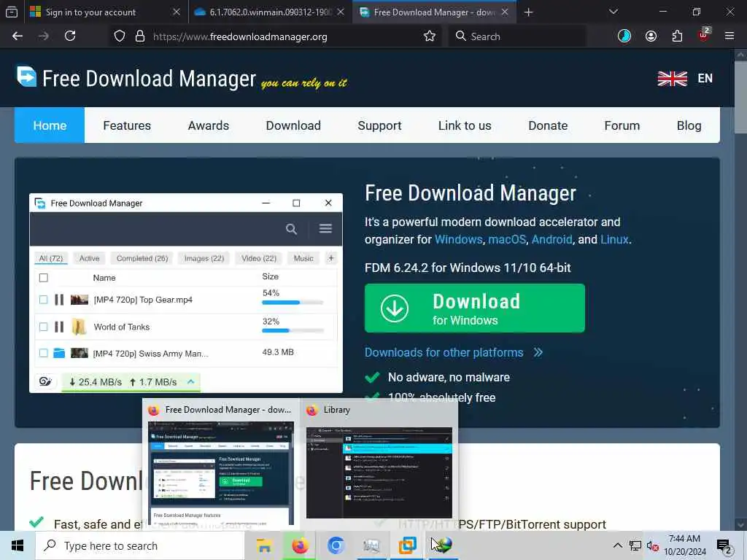The image size is (747, 560).
Task: Open the shield tracking protection icon
Action: (120, 36)
